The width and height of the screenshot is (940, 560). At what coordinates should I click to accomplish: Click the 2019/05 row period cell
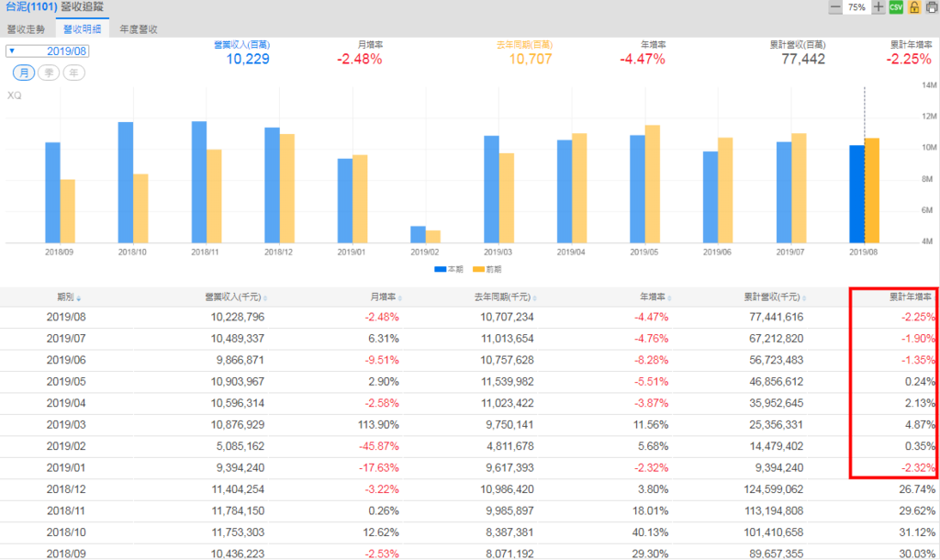[66, 381]
